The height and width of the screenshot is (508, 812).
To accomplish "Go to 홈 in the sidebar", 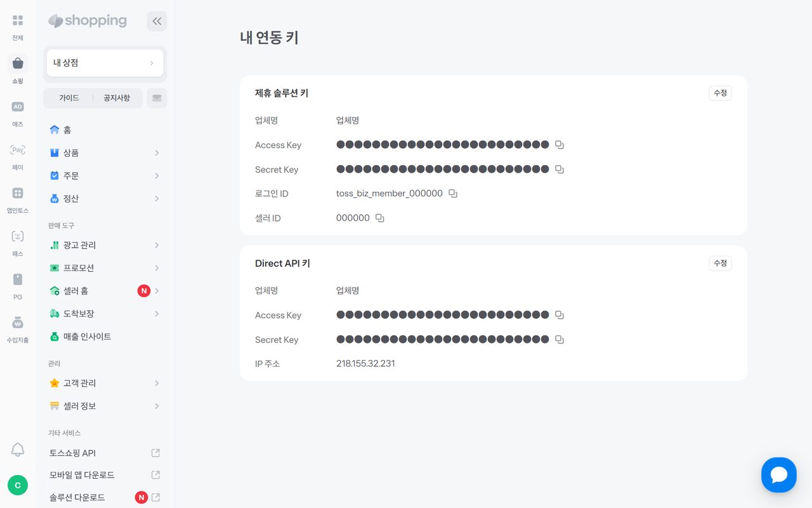I will click(105, 130).
